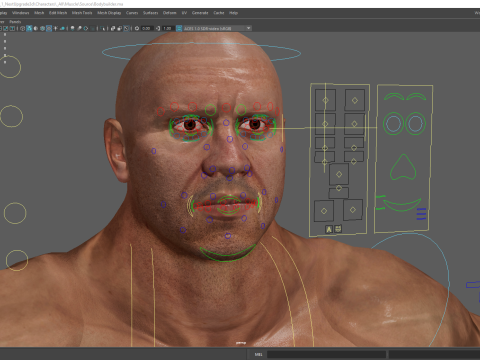Select the blue lines control in face panel
Screen dimensions: 480x360
click(x=421, y=214)
